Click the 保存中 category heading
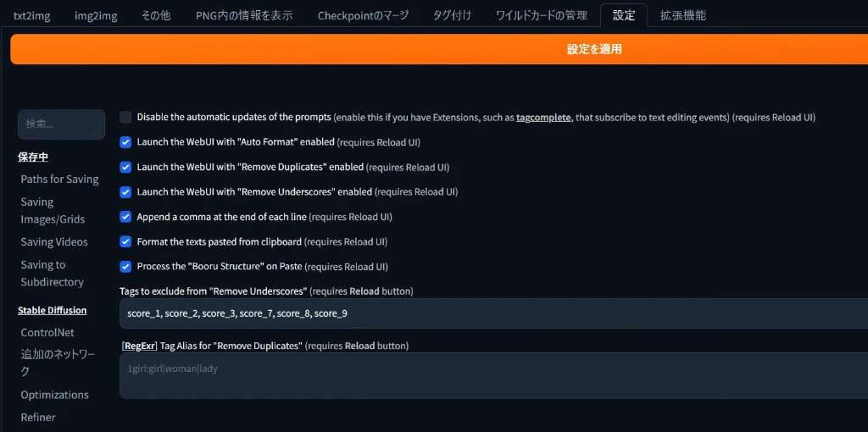 pos(33,158)
